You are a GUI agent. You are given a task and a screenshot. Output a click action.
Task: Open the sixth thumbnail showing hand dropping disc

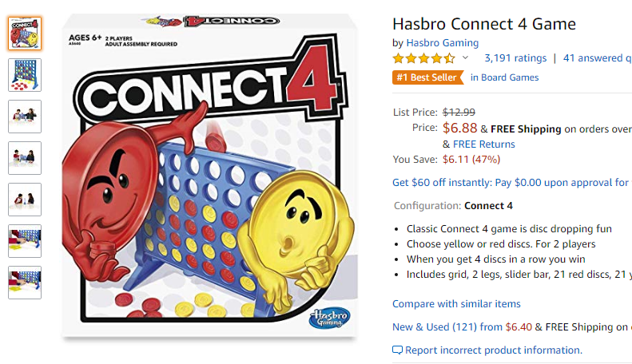click(25, 241)
